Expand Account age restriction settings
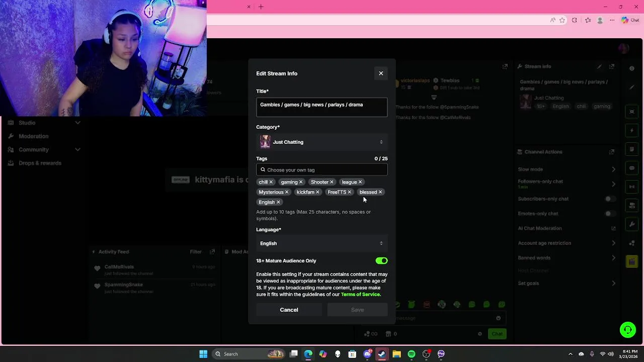Image resolution: width=644 pixels, height=362 pixels. point(613,243)
